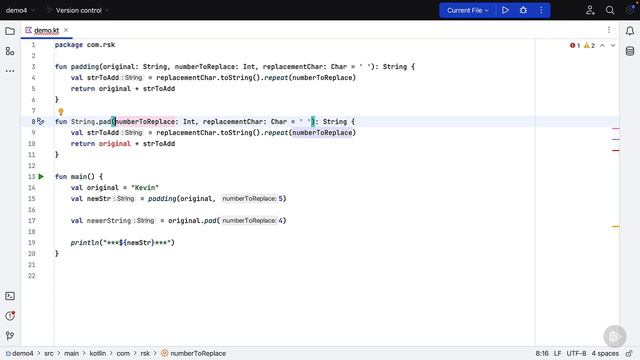The image size is (640, 360).
Task: Run the current file with play button
Action: tap(505, 10)
